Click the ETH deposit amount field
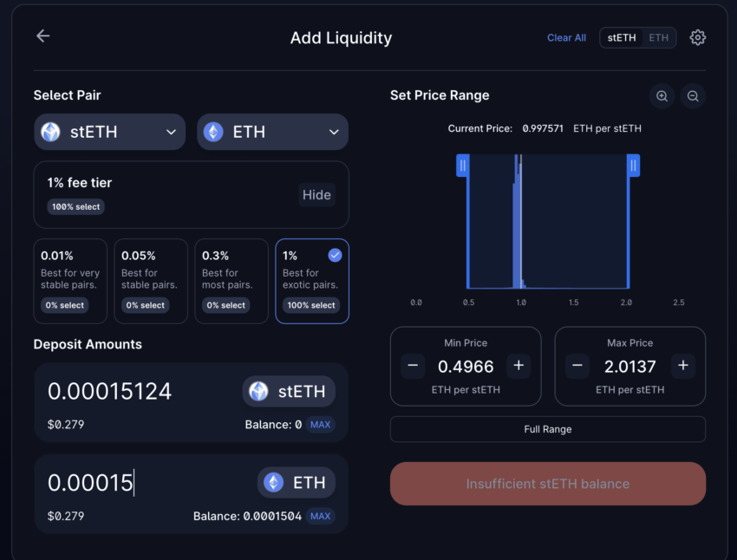Screen dimensions: 737x560 [139, 483]
